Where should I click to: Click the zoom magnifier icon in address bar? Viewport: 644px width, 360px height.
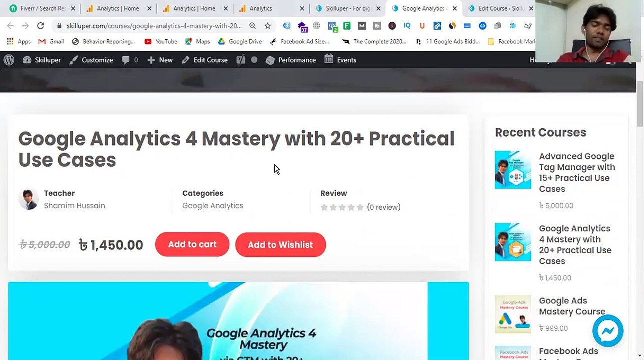[x=253, y=26]
